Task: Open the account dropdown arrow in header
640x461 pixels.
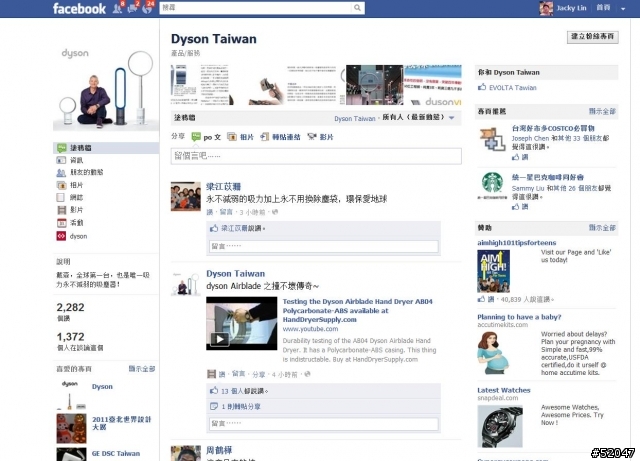Action: [x=623, y=9]
